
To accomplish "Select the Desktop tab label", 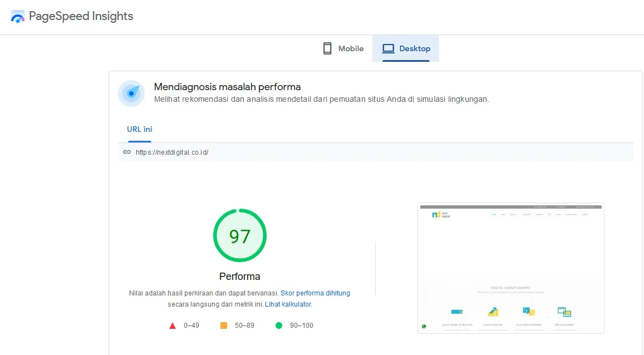I will (x=415, y=48).
